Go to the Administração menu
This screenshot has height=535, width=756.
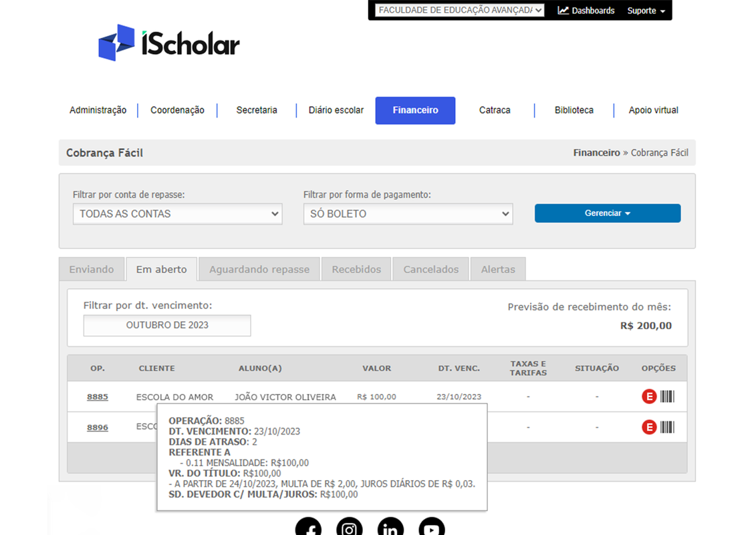tap(98, 110)
